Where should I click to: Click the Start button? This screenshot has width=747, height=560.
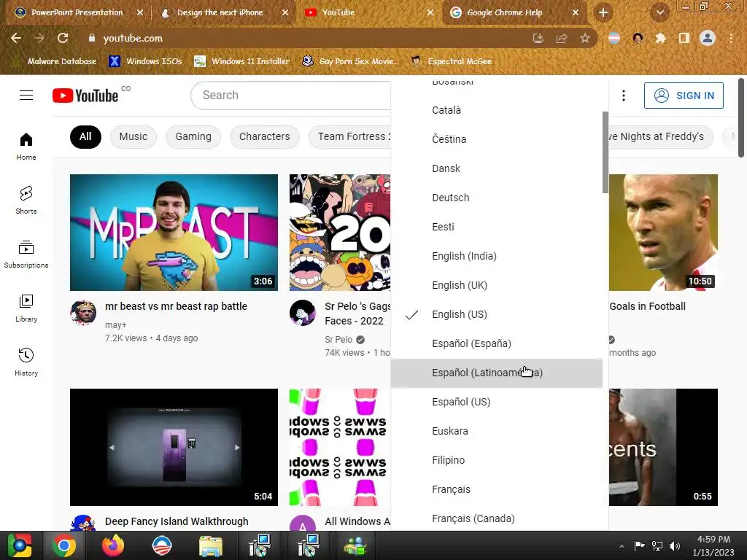[20, 545]
